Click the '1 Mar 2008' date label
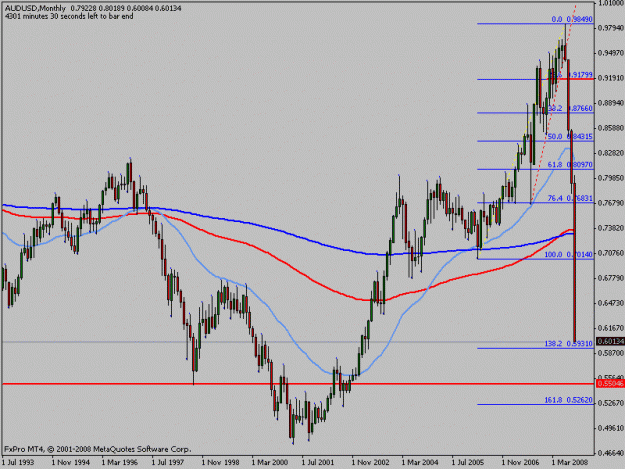625x469 pixels. [x=570, y=463]
